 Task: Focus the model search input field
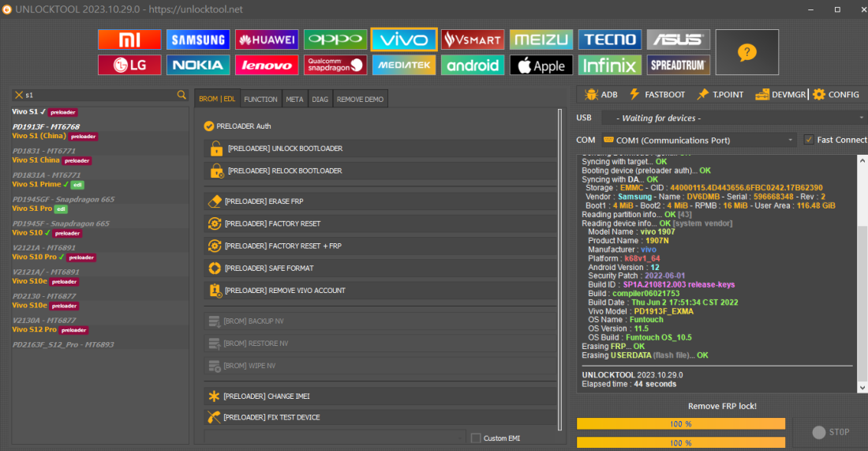click(x=99, y=95)
